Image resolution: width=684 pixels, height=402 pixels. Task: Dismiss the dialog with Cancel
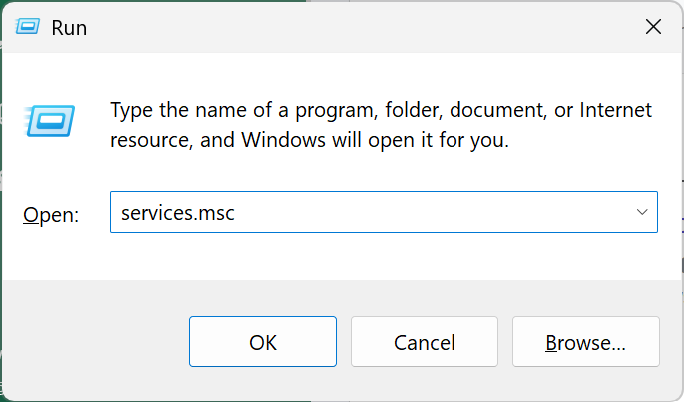pos(425,342)
